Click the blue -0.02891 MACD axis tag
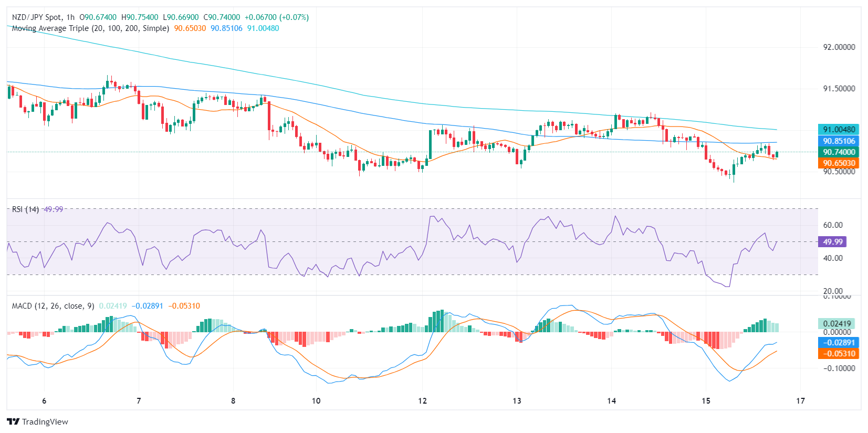The image size is (868, 433). click(839, 343)
